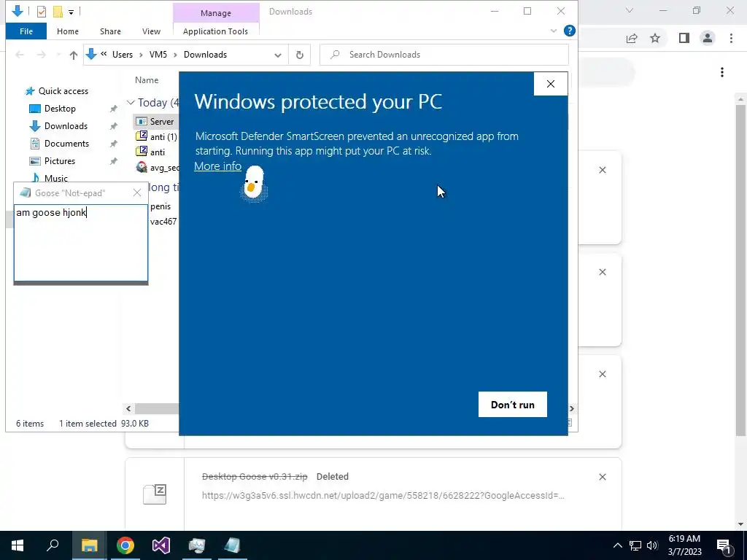Image resolution: width=747 pixels, height=560 pixels.
Task: Click the Manage contextual tab
Action: pos(216,13)
